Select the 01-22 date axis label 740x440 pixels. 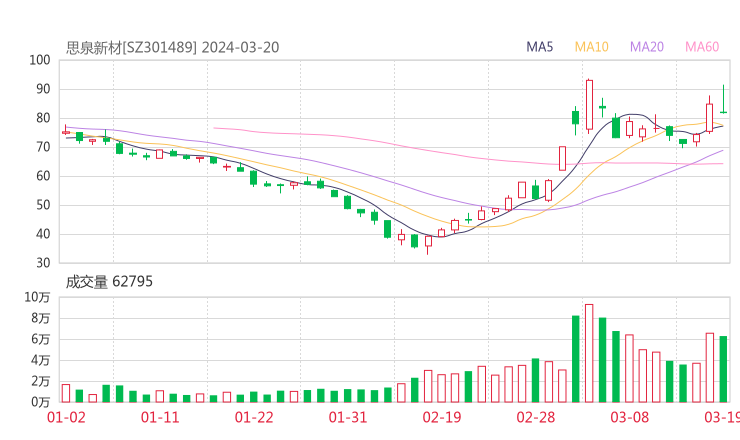pyautogui.click(x=254, y=417)
